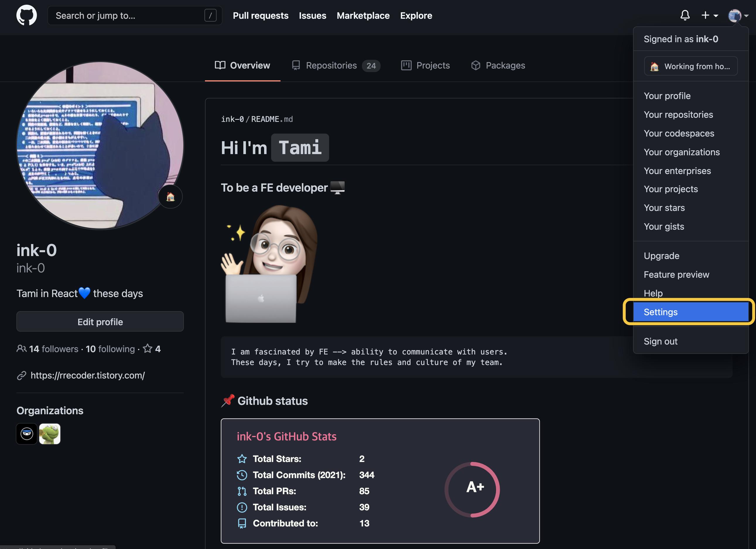Image resolution: width=756 pixels, height=549 pixels.
Task: Open the Working from home status selector
Action: 690,66
